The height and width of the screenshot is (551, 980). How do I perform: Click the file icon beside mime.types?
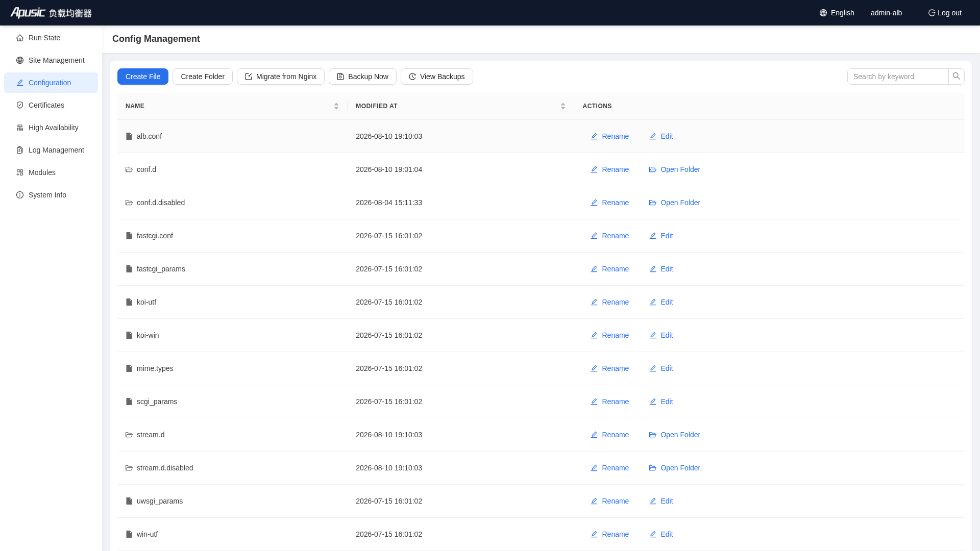point(129,368)
